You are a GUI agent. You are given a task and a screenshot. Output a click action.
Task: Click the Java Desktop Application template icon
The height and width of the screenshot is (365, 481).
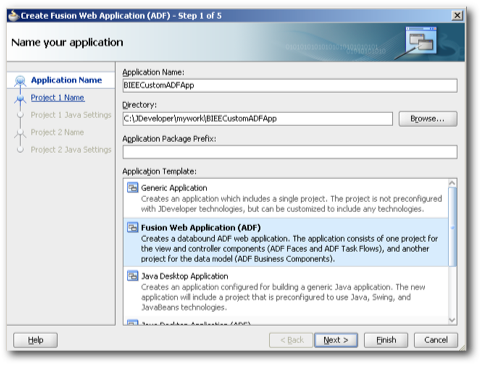coord(132,276)
